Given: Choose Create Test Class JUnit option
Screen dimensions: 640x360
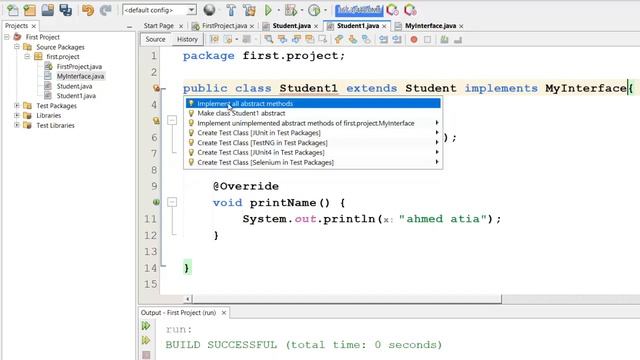Looking at the screenshot, I should (x=313, y=133).
